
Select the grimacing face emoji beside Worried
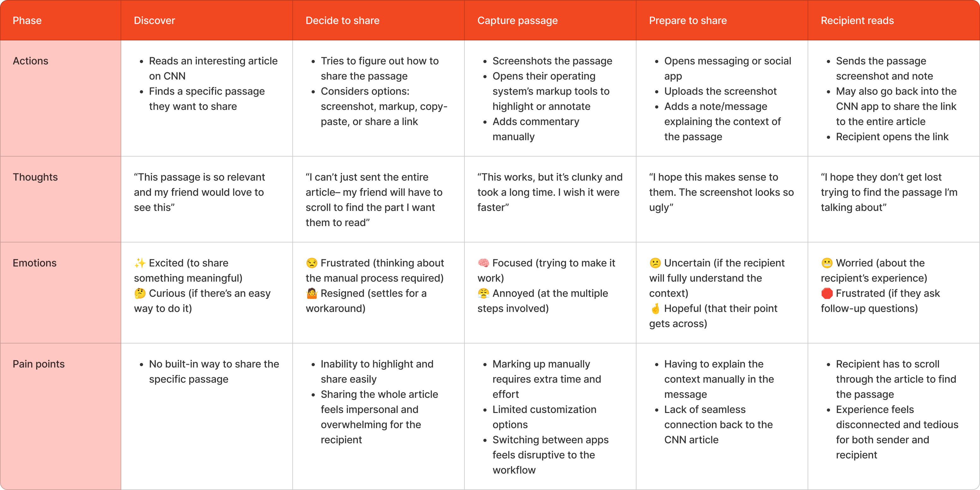[x=827, y=263]
